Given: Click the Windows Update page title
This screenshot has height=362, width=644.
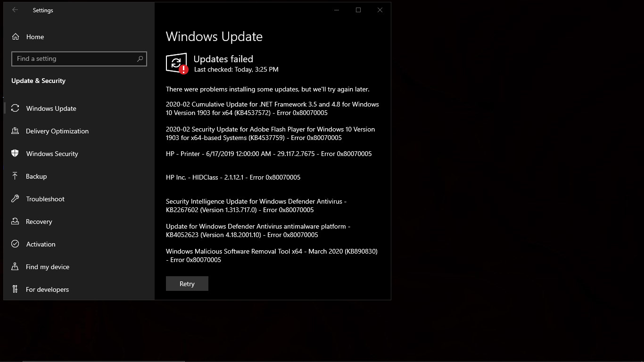Looking at the screenshot, I should (x=214, y=37).
